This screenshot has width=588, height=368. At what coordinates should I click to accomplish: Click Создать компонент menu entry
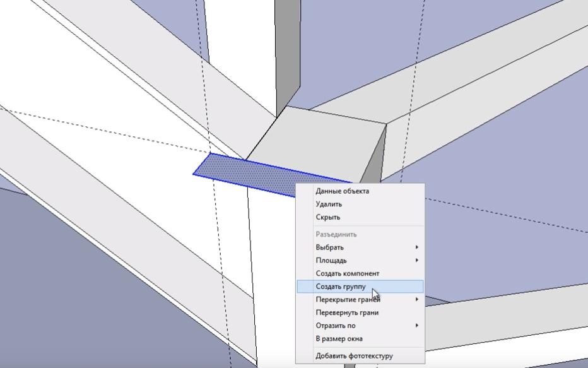348,273
